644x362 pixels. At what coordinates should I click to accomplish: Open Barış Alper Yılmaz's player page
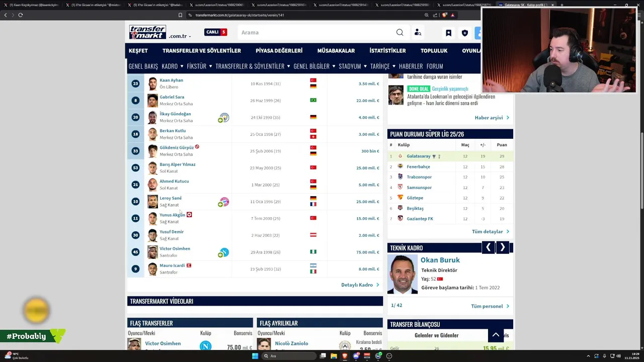coord(178,164)
